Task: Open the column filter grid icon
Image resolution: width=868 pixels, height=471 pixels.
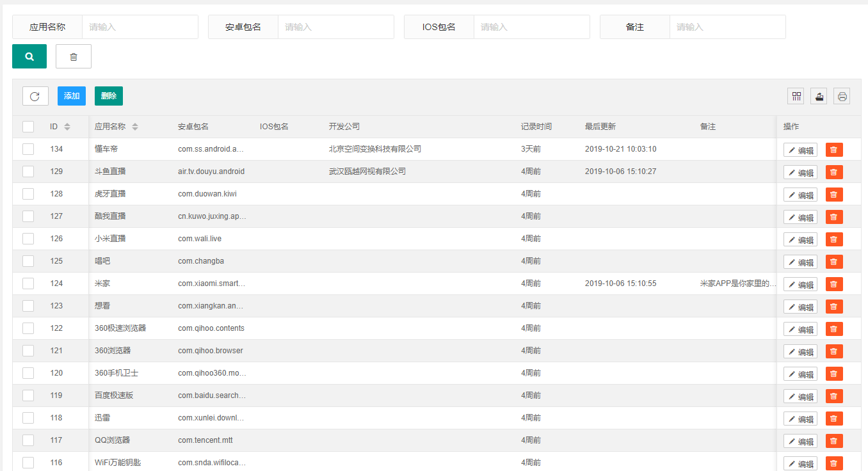Action: (797, 96)
